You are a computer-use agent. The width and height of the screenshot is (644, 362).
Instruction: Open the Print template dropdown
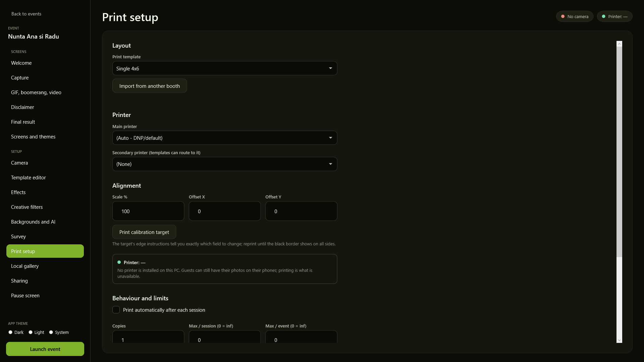coord(225,68)
